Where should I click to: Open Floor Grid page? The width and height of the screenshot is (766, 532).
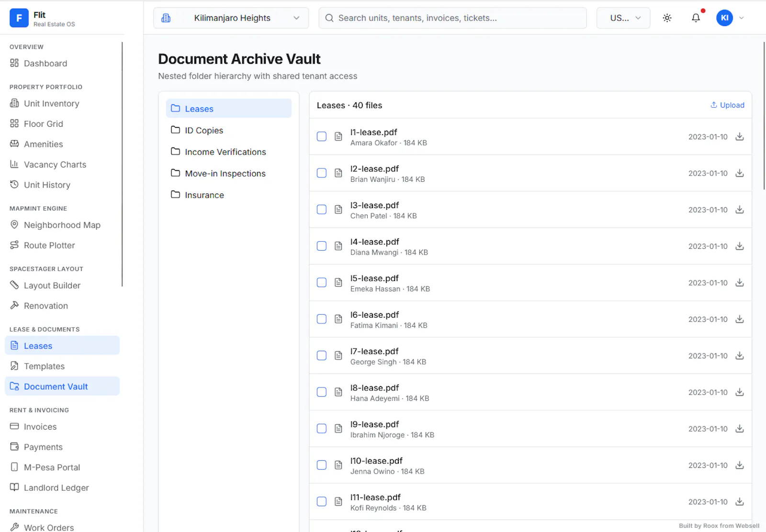pyautogui.click(x=62, y=124)
